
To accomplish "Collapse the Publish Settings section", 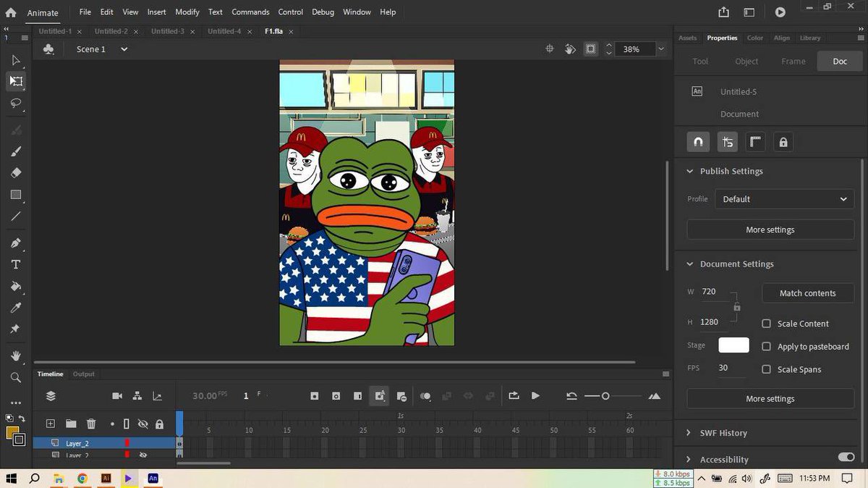I will (x=689, y=172).
